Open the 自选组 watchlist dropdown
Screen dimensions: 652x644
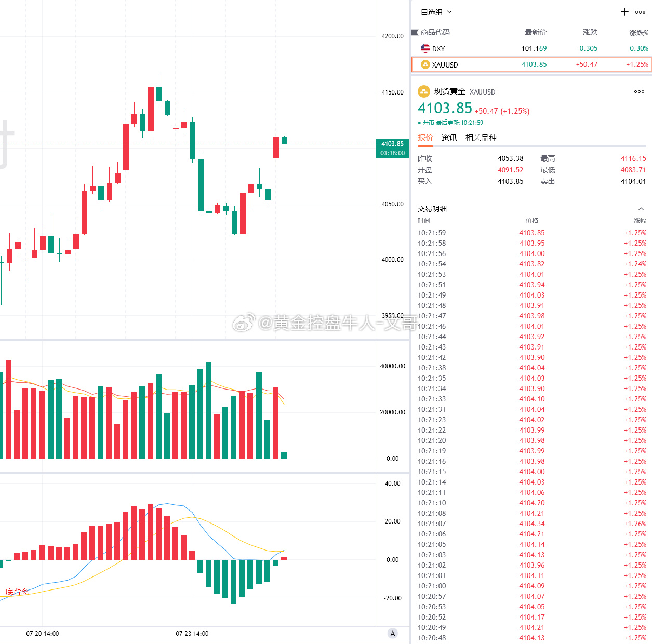tap(436, 12)
